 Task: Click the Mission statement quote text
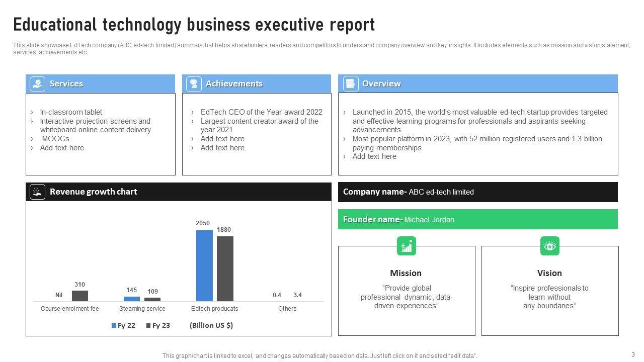coord(406,297)
